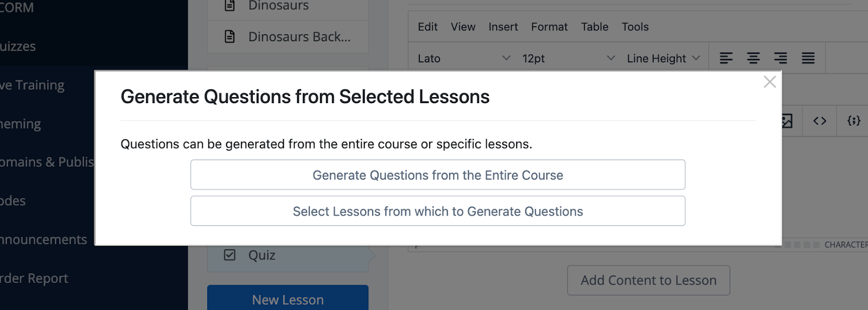Image resolution: width=868 pixels, height=310 pixels.
Task: Select the Quiz checkbox icon lesson
Action: (x=230, y=255)
